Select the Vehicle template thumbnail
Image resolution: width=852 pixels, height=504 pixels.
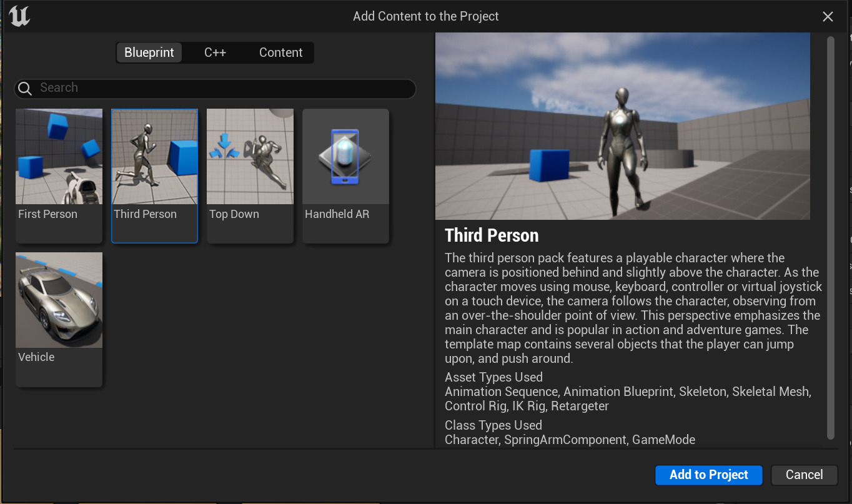point(59,300)
